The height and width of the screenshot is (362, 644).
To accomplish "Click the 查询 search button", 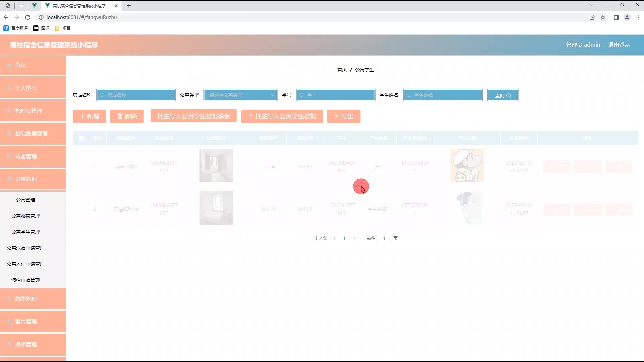I will pyautogui.click(x=502, y=95).
